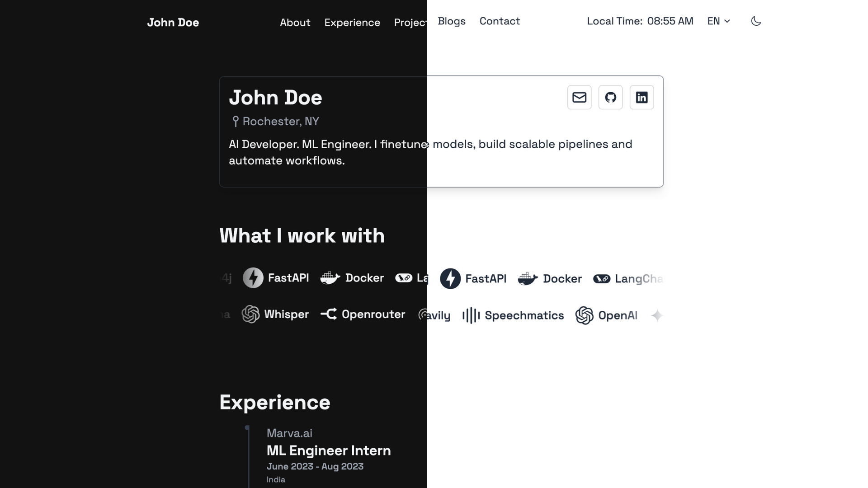Click the Rochester, NY location pin
The height and width of the screenshot is (488, 868).
point(236,121)
